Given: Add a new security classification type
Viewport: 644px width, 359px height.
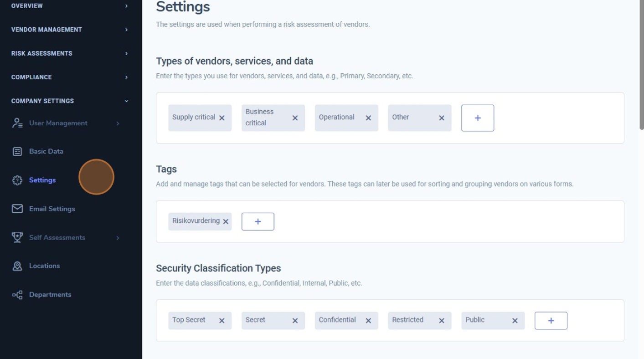Looking at the screenshot, I should (x=551, y=321).
